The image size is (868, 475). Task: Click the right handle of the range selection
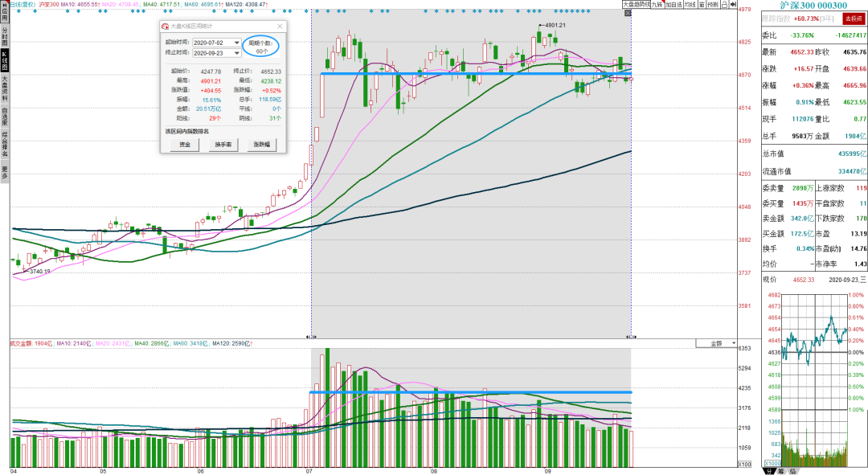pyautogui.click(x=631, y=336)
